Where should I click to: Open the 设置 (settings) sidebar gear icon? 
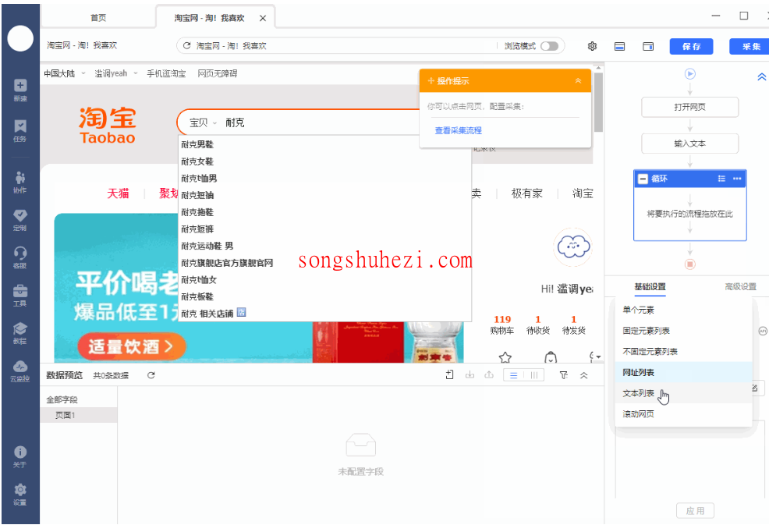click(x=20, y=495)
